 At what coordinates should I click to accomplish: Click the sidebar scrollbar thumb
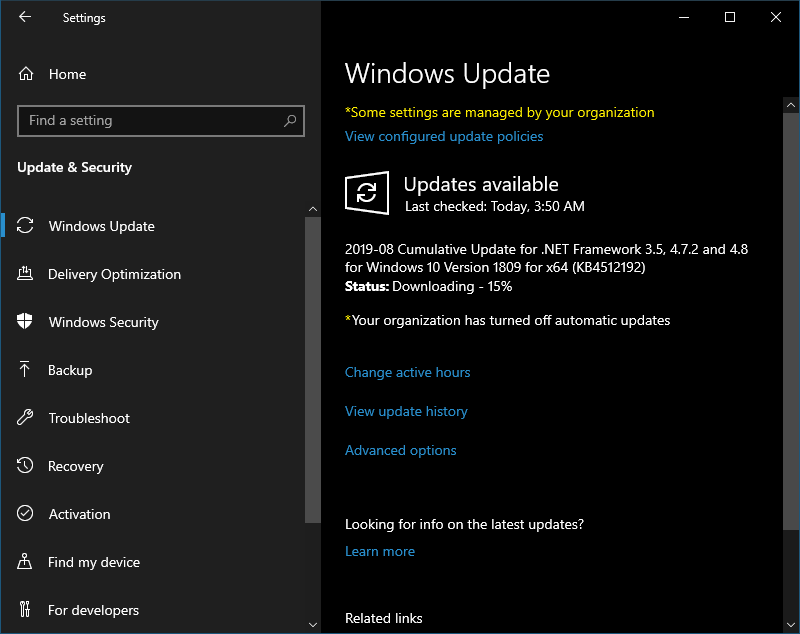[313, 370]
